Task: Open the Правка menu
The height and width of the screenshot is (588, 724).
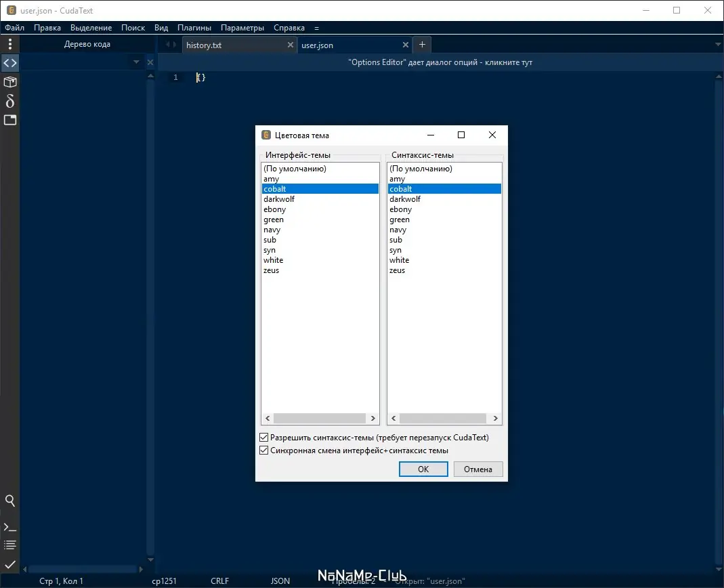Action: (x=47, y=28)
